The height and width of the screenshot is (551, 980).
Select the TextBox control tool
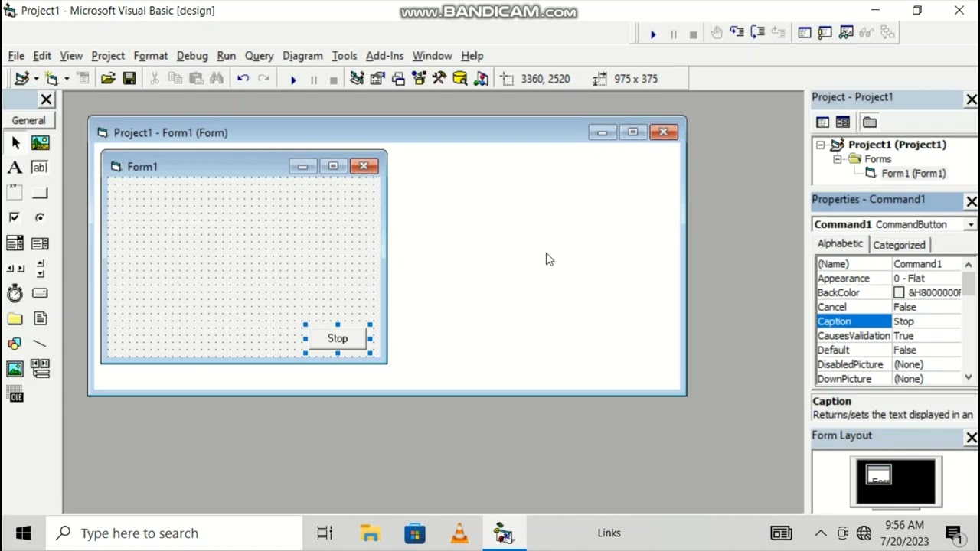(40, 168)
